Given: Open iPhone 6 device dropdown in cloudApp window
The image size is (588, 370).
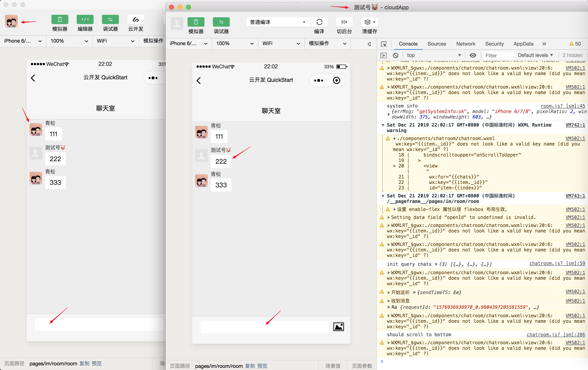Looking at the screenshot, I should click(x=188, y=43).
